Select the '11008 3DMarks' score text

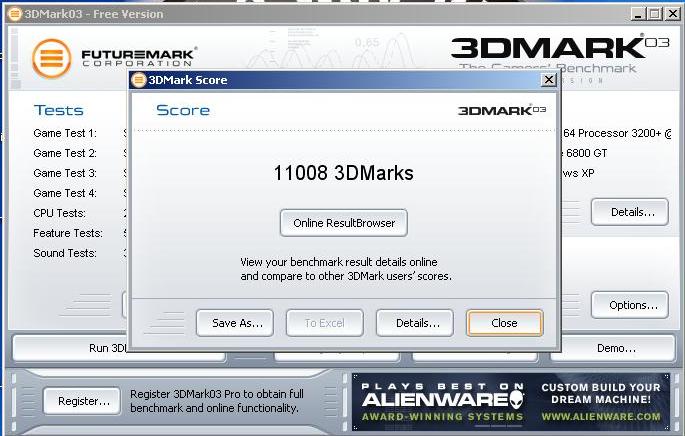point(343,173)
